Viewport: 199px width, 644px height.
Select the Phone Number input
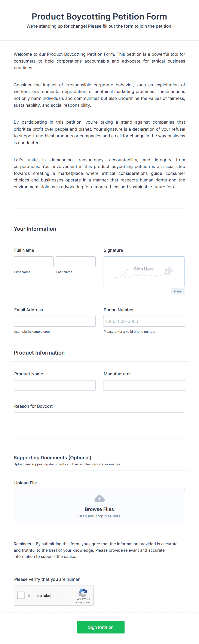[144, 321]
